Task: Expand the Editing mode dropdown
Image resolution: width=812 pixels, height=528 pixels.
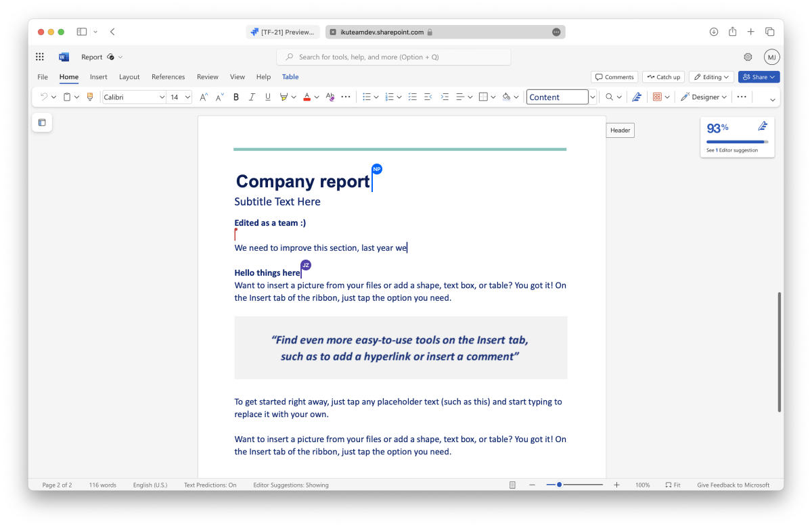Action: [712, 77]
